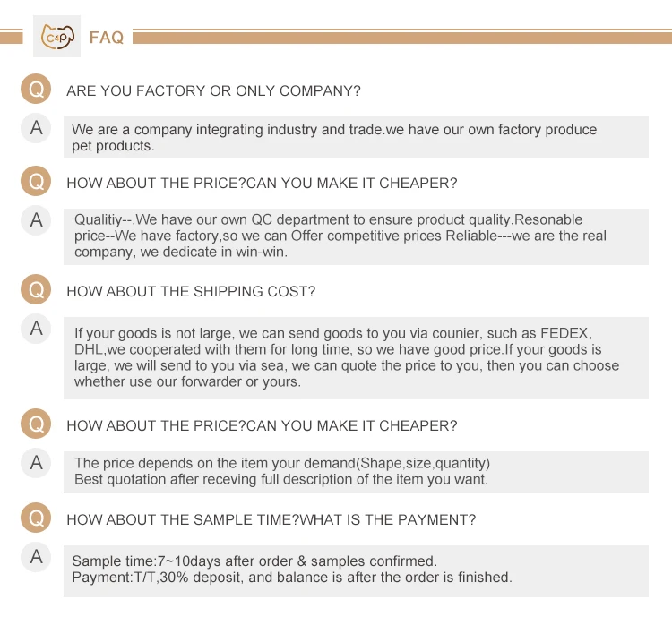Click the price question above the QC department answer
Screen dimensions: 672x617
262,184
